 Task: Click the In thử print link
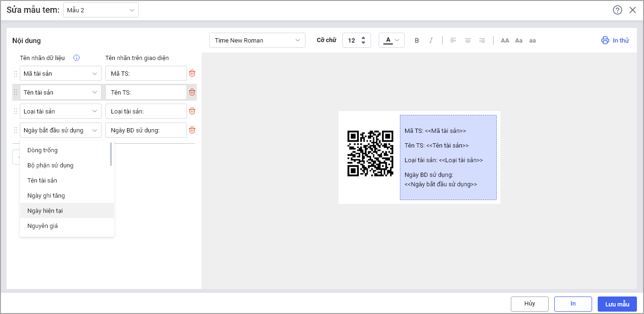click(615, 40)
